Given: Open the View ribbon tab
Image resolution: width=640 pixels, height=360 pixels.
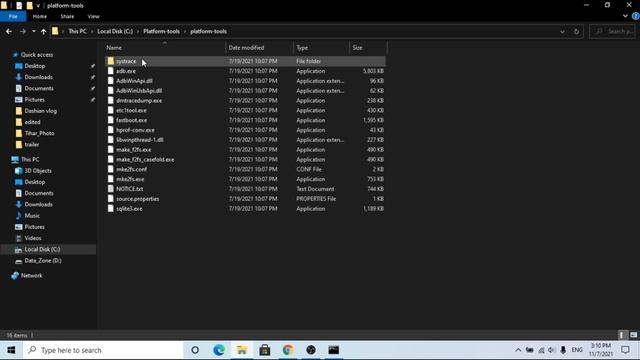Looking at the screenshot, I should coord(93,16).
